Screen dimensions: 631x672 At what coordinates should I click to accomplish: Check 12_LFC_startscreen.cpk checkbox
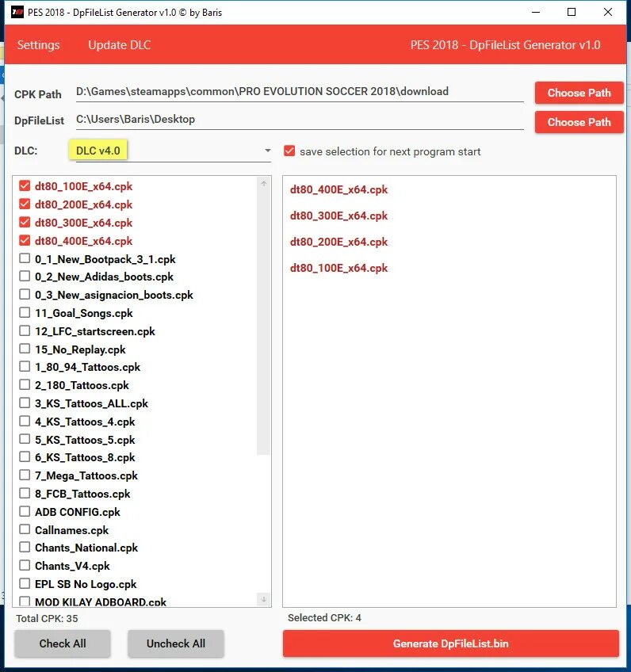point(25,330)
